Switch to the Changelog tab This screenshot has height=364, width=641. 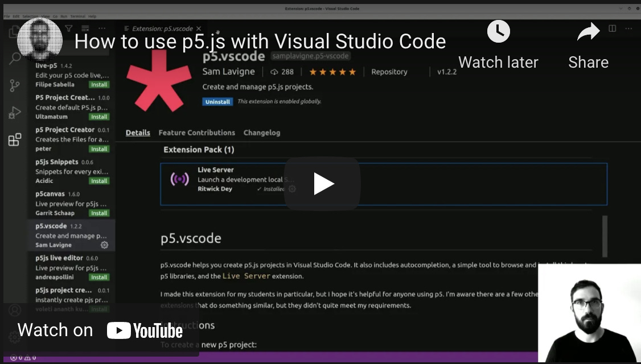262,133
